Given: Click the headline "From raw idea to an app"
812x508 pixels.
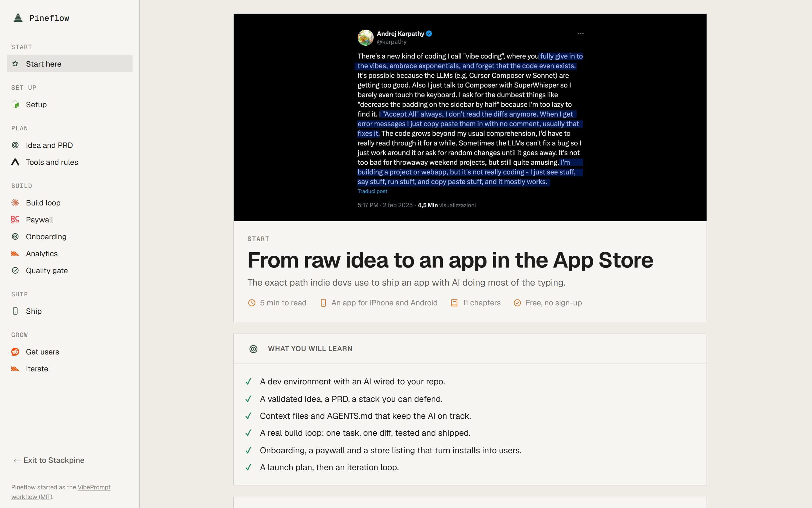Looking at the screenshot, I should point(450,260).
